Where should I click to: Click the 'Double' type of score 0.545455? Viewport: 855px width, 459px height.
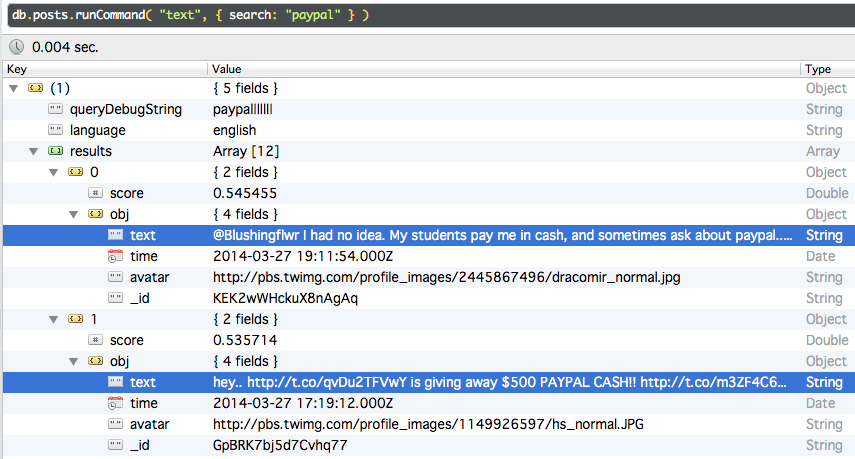click(x=827, y=193)
